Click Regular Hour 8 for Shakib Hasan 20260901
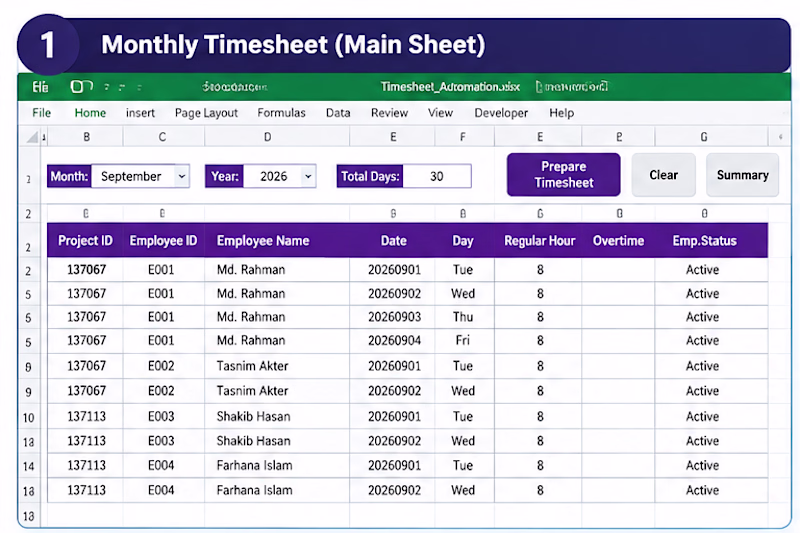Viewport: 800px width, 533px height. point(539,416)
